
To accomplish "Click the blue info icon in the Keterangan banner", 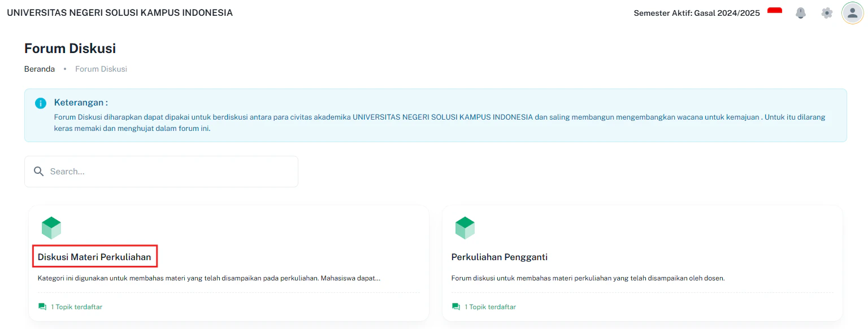I will 40,103.
